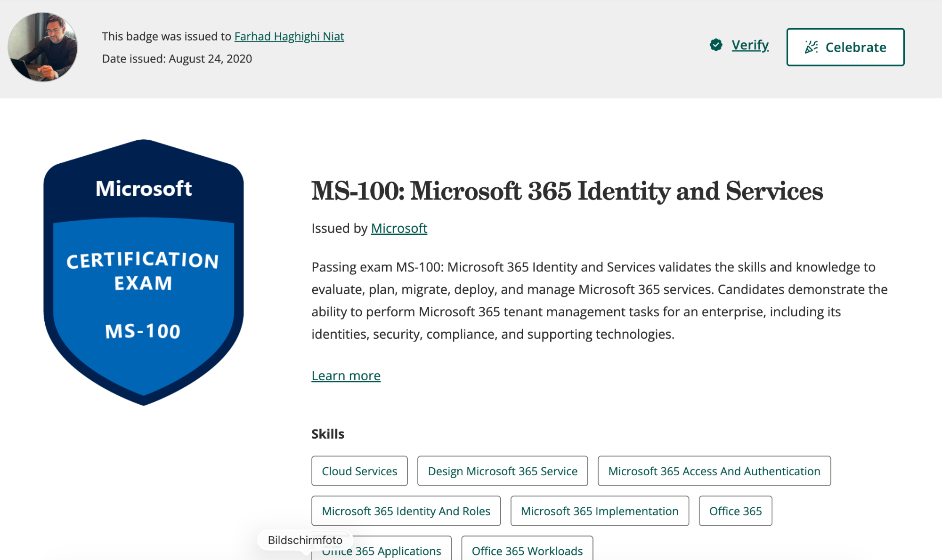Click the Date issued August 24, 2020 text
Image resolution: width=942 pixels, height=560 pixels.
pos(177,59)
